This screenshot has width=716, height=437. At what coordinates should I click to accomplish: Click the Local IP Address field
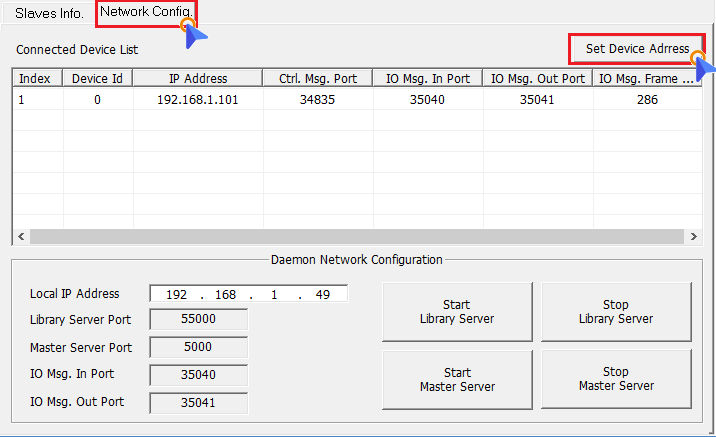coord(248,294)
